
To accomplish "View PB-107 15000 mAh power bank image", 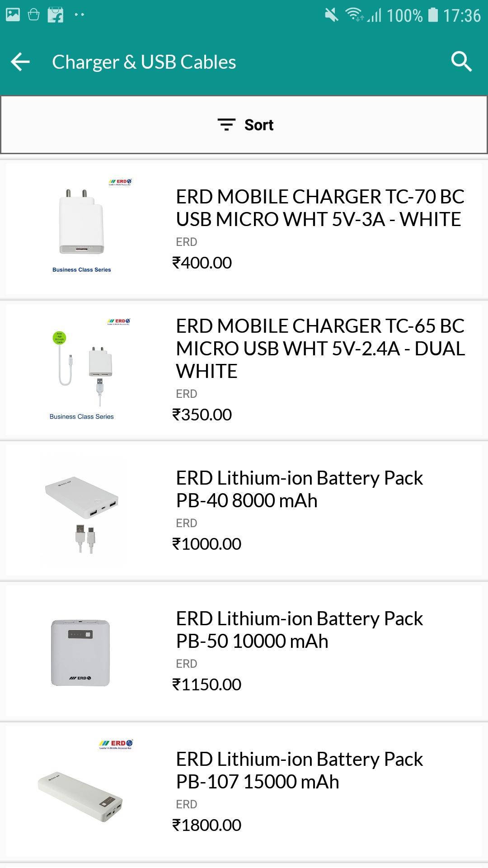I will click(82, 791).
